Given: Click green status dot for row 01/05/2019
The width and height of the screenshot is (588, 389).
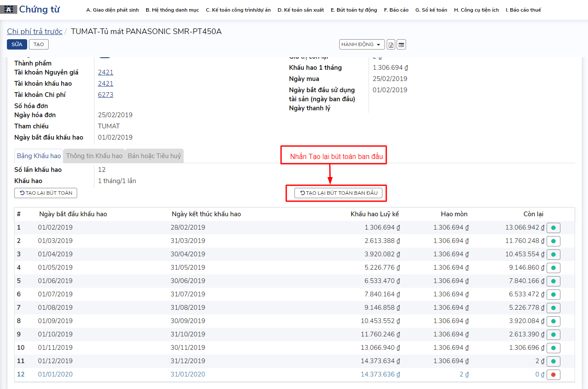Looking at the screenshot, I should click(x=554, y=268).
